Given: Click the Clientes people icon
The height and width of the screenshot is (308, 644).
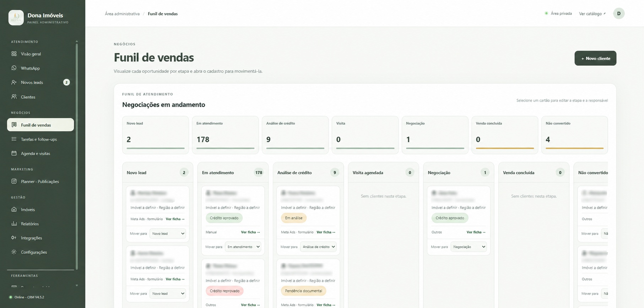Looking at the screenshot, I should coord(14,97).
